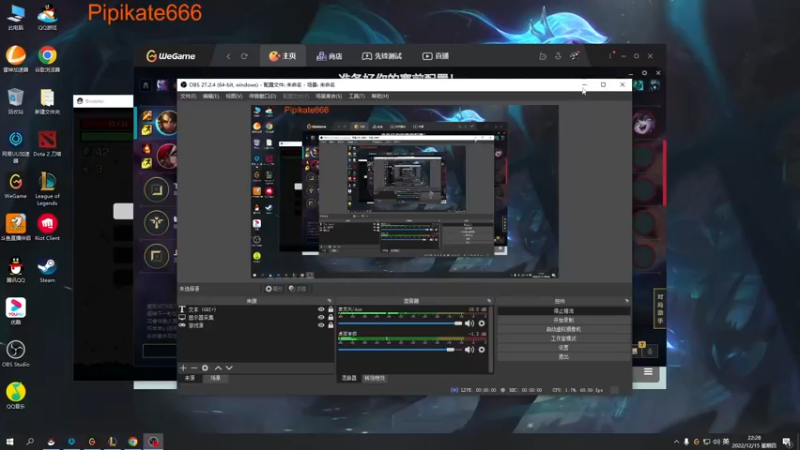The image size is (800, 450).
Task: Toggle visibility of the game source (third row)
Action: pos(321,325)
